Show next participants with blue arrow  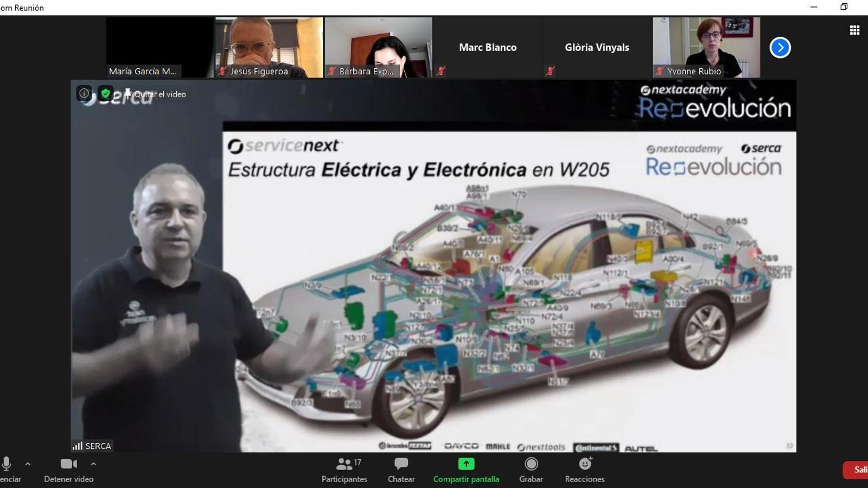(x=780, y=48)
